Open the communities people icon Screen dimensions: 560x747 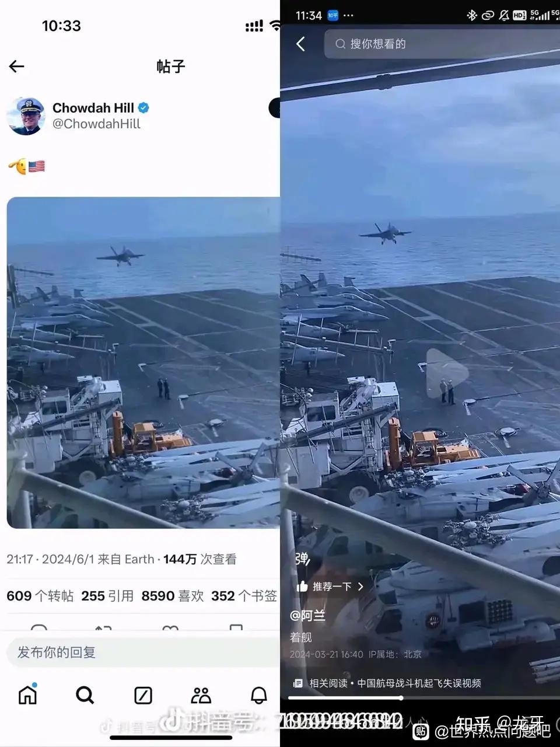pos(201,695)
